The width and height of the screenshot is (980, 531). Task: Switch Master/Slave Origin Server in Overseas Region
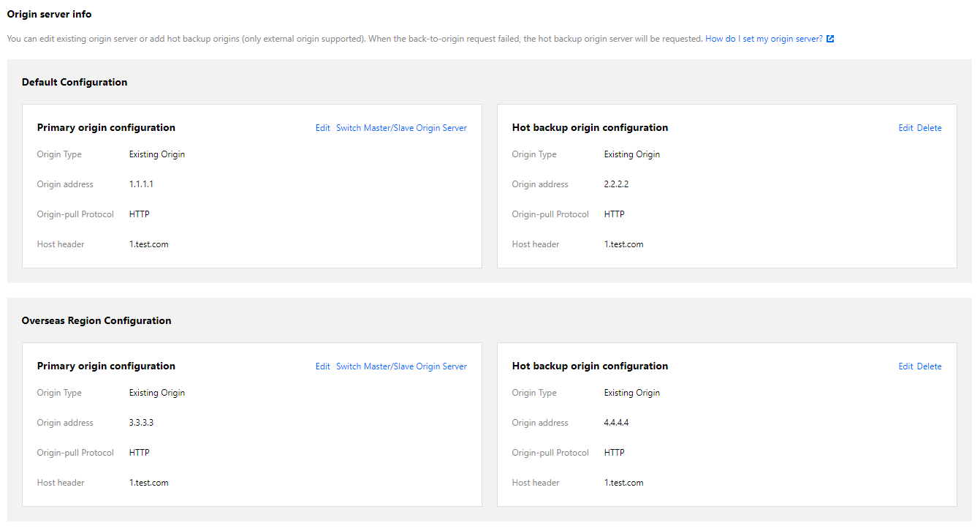click(401, 366)
